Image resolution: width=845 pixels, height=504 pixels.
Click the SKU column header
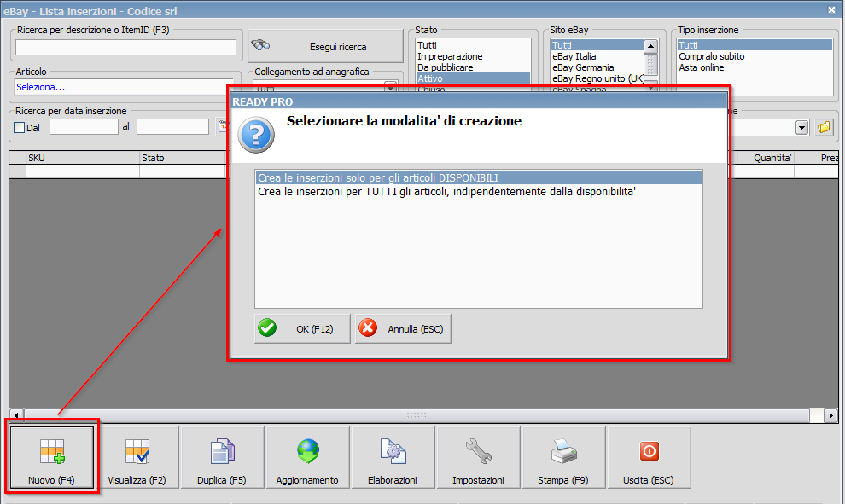(83, 158)
